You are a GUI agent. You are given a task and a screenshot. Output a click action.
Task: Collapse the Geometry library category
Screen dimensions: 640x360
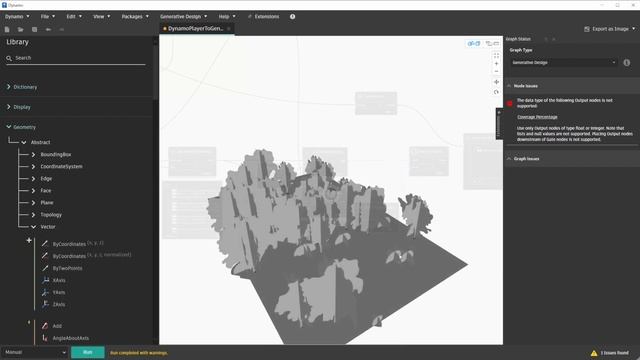8,127
